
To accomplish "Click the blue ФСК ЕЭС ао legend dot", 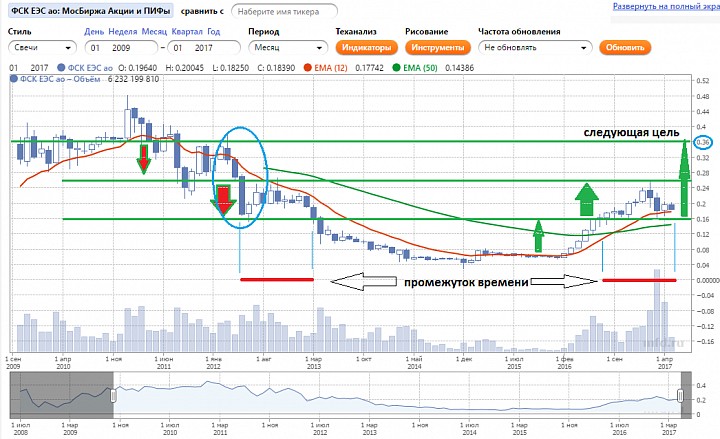I will (x=61, y=68).
